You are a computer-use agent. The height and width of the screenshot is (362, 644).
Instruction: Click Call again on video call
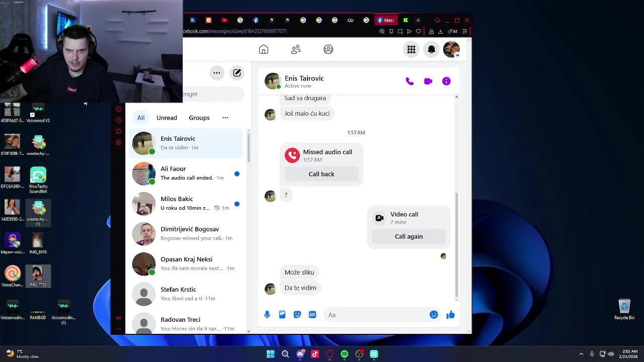pos(409,236)
